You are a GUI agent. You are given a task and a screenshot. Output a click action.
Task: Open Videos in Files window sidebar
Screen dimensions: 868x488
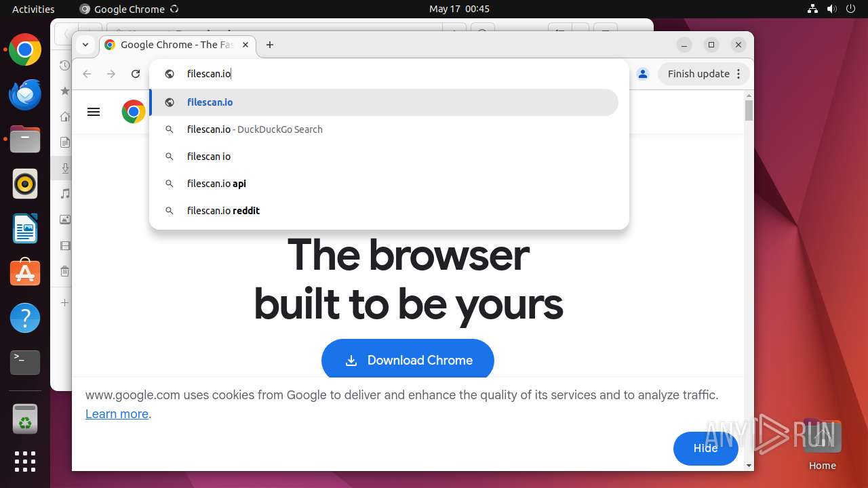coord(64,245)
